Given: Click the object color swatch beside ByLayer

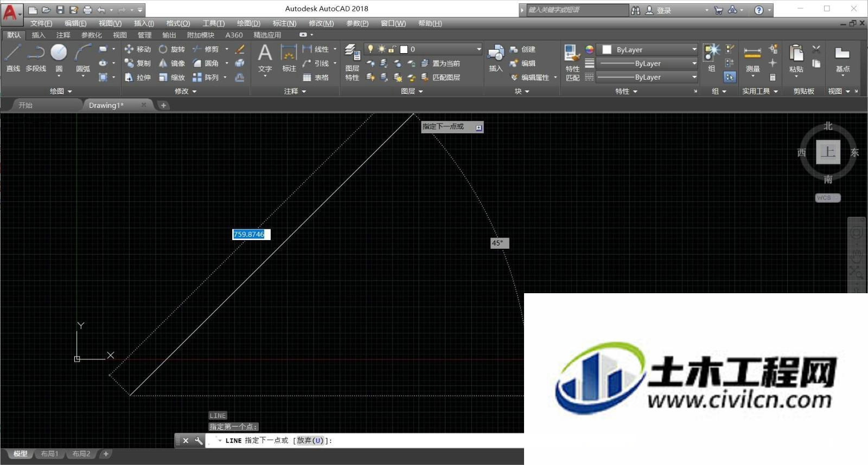Looking at the screenshot, I should [x=607, y=49].
